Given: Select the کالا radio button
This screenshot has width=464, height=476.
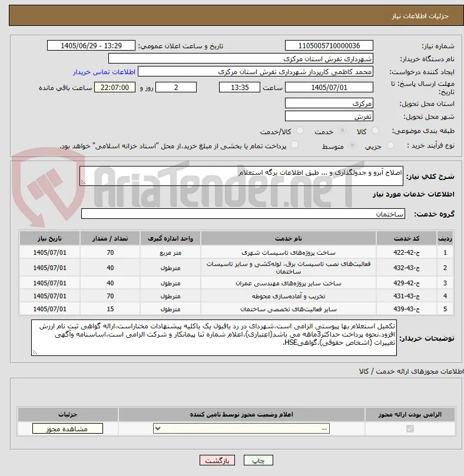Looking at the screenshot, I should (x=375, y=131).
